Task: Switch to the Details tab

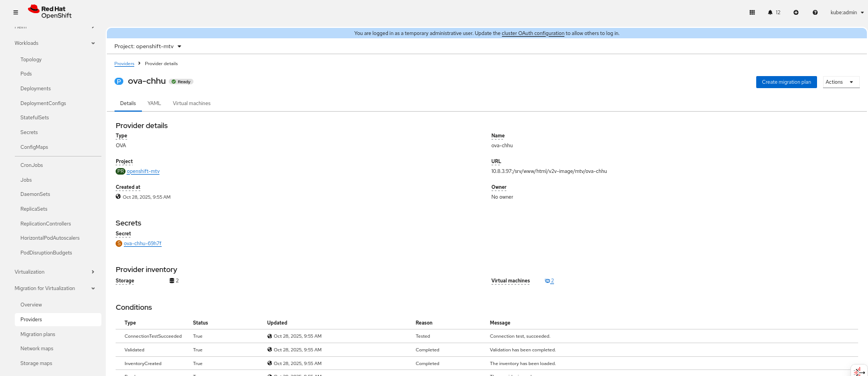Action: [x=128, y=103]
